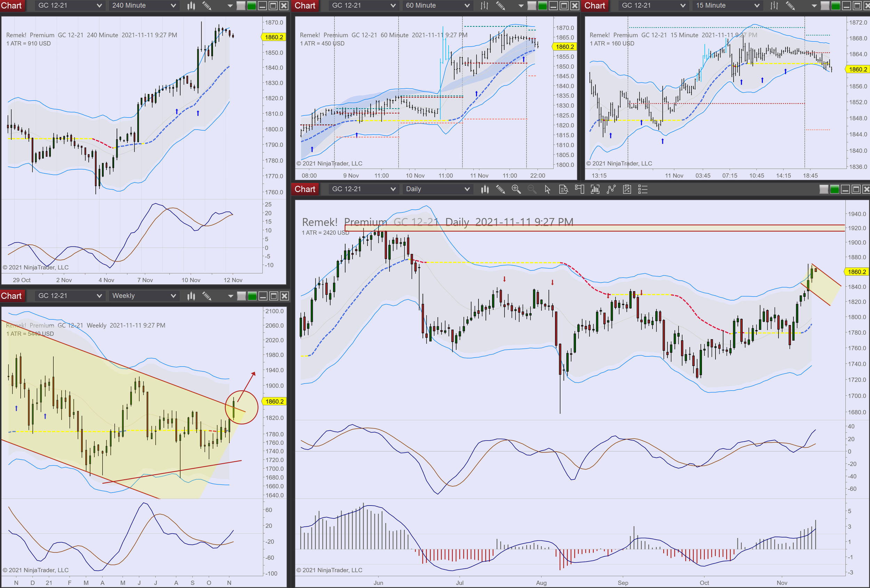Expand toolbar overflow arrow in 240 Minute chart
870x588 pixels.
coord(230,6)
